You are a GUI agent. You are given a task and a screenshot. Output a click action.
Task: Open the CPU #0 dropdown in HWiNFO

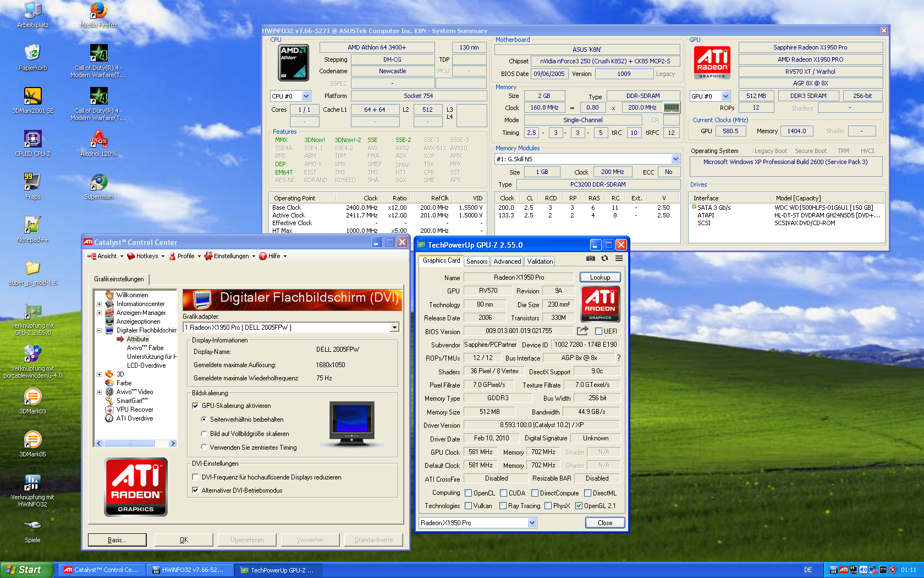click(x=306, y=96)
